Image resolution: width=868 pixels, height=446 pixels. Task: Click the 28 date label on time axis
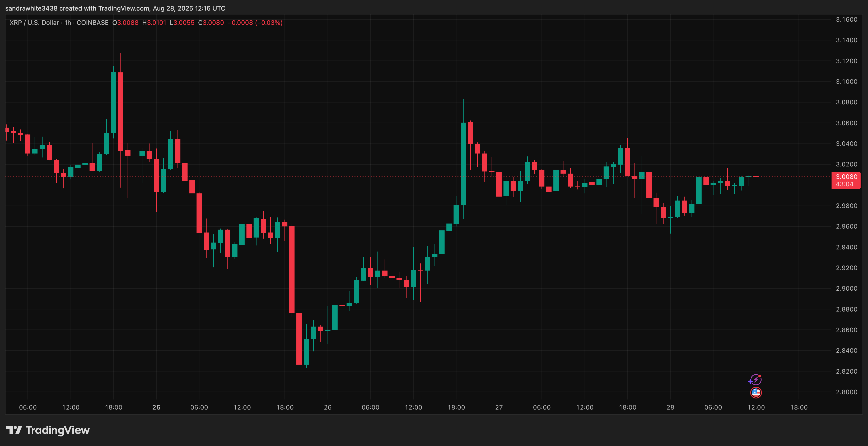point(670,407)
